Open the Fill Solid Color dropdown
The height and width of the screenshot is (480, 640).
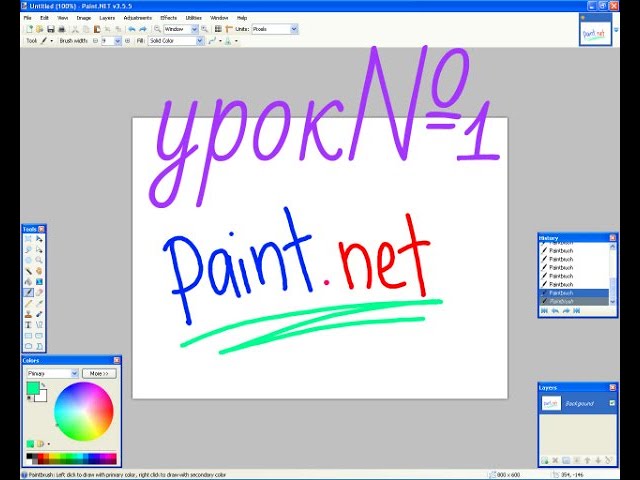coord(200,41)
